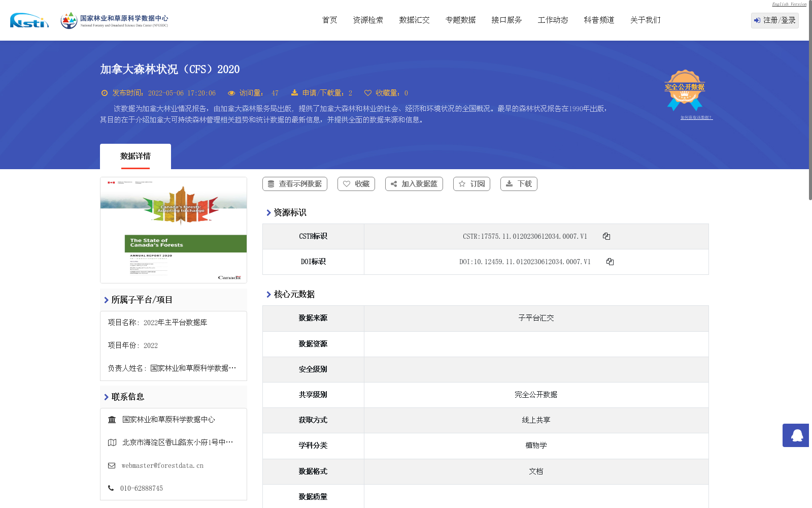
Task: Expand the 联系信息 section chevron
Action: coord(107,397)
